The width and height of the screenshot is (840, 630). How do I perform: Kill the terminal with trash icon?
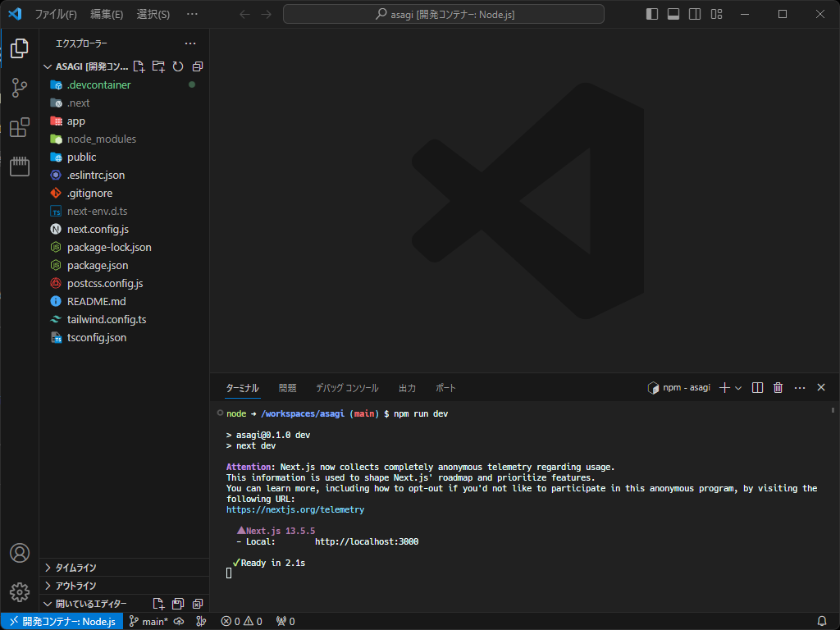778,388
